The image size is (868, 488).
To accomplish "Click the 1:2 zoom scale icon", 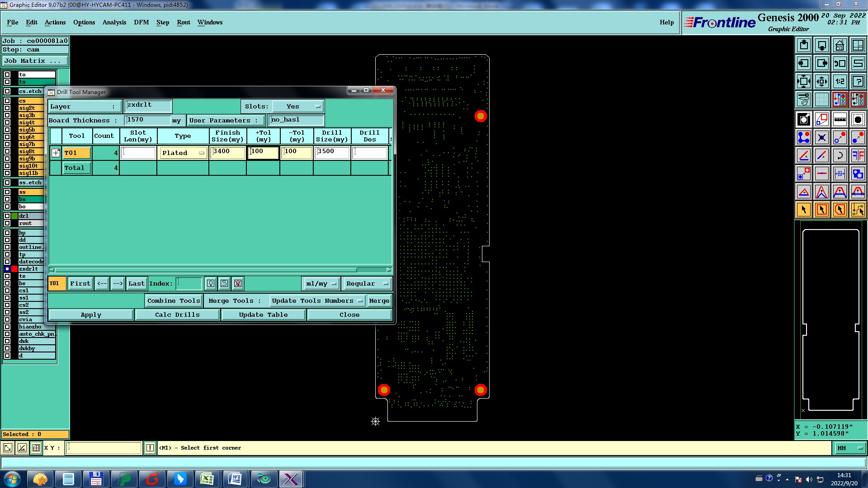I will 840,81.
